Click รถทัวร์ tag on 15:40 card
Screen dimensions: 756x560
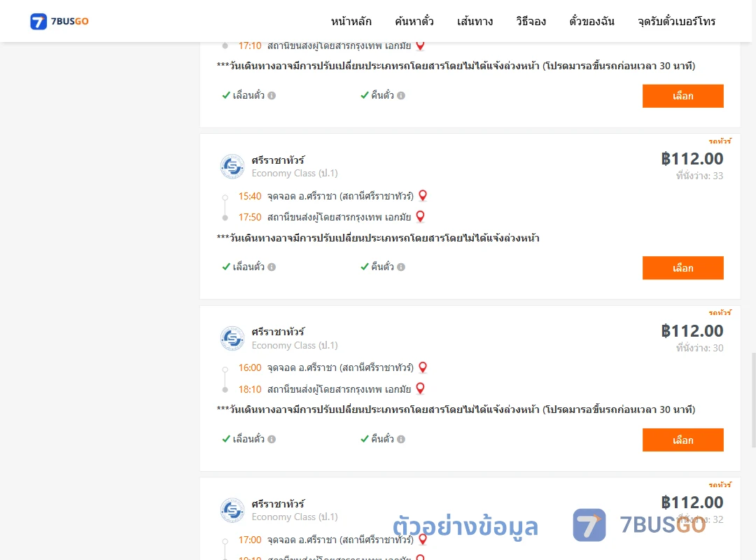720,141
